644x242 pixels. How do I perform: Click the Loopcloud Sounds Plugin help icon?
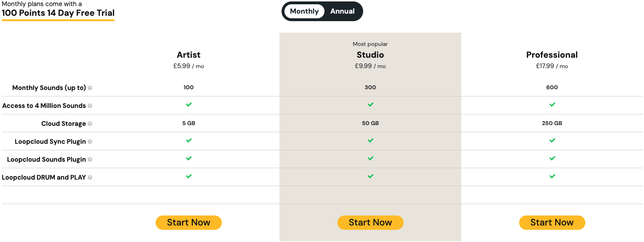(x=90, y=160)
